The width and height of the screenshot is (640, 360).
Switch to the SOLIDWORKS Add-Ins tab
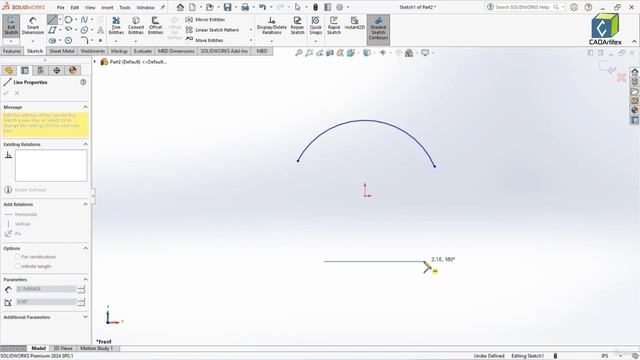coord(224,51)
